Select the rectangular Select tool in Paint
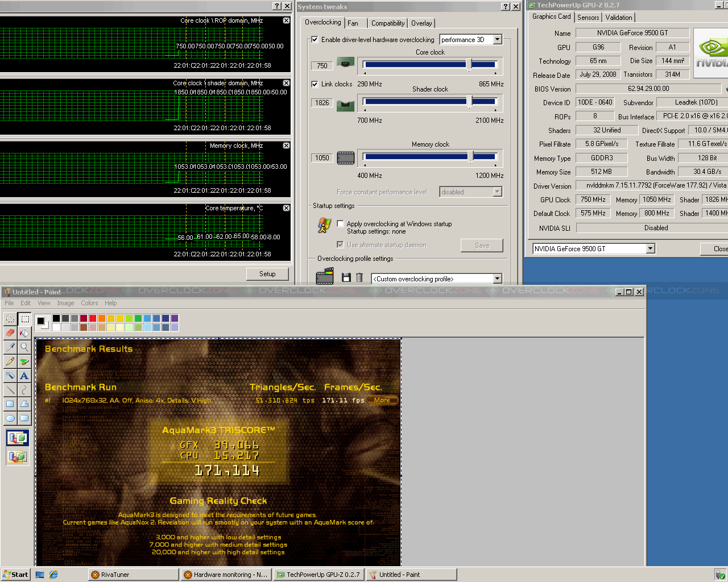Viewport: 728px width, 582px height. click(24, 319)
